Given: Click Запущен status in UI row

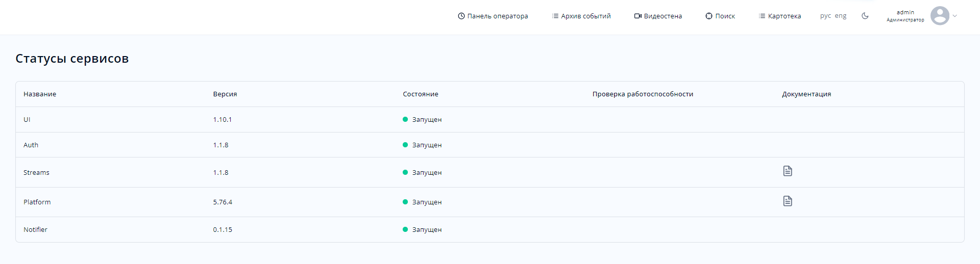Looking at the screenshot, I should 423,120.
